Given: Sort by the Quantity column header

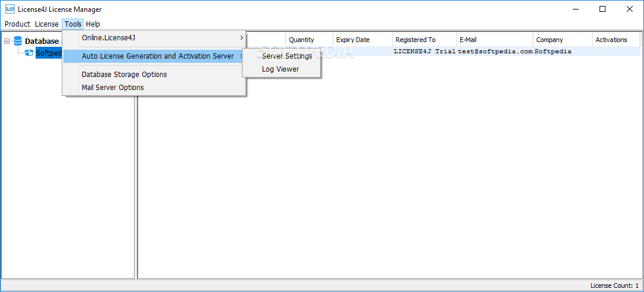Looking at the screenshot, I should click(x=310, y=40).
